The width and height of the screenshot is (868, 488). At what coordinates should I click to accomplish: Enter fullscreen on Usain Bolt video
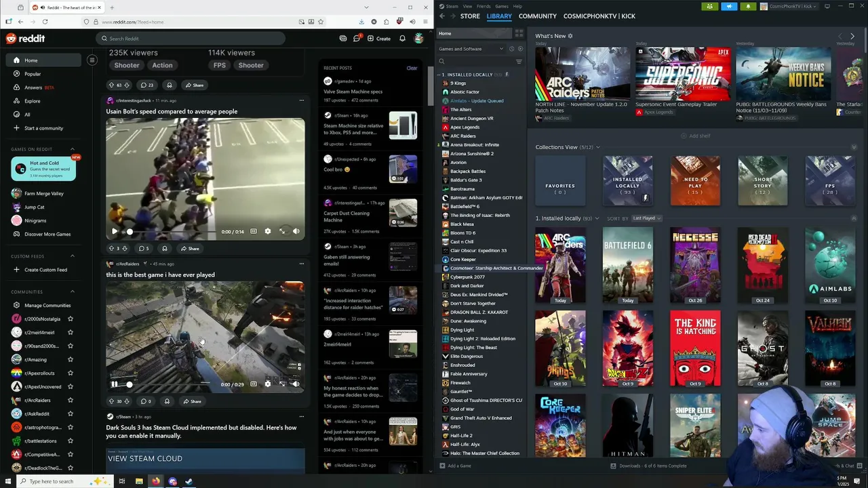[283, 231]
